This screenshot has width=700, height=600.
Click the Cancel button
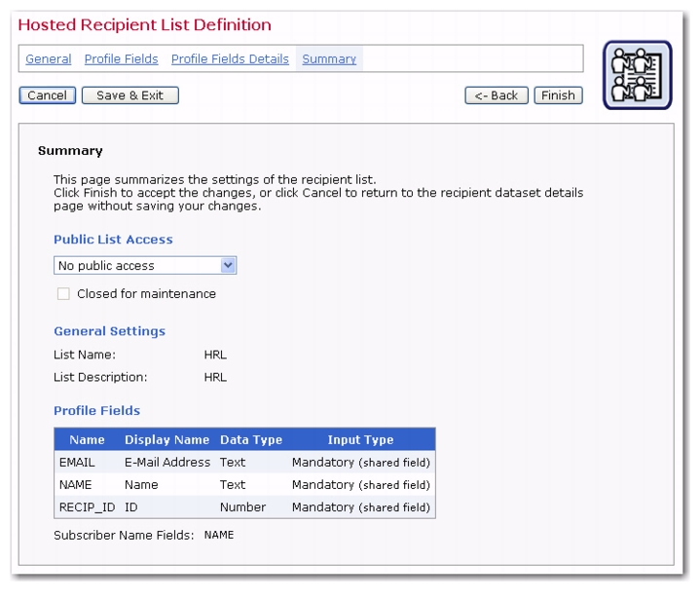48,95
